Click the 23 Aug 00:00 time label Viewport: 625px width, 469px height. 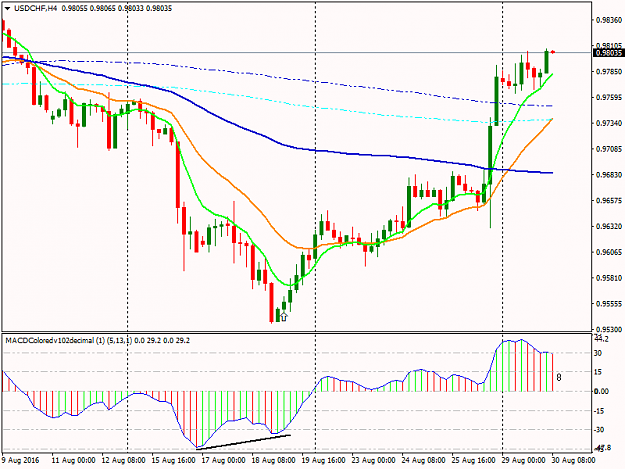pos(373,460)
